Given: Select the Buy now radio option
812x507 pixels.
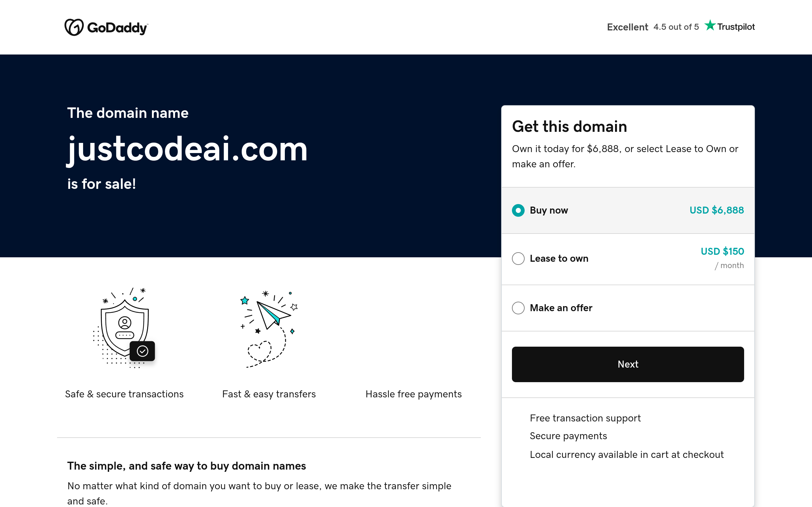Looking at the screenshot, I should point(518,210).
